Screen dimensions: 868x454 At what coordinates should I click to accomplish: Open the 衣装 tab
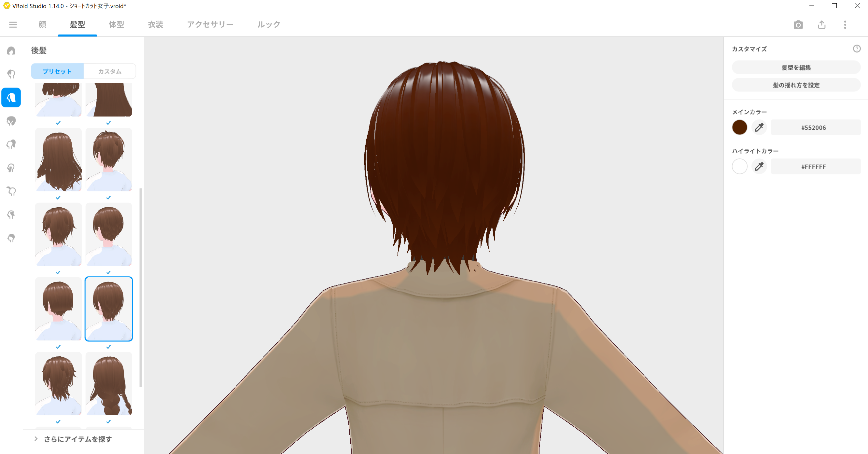point(155,25)
